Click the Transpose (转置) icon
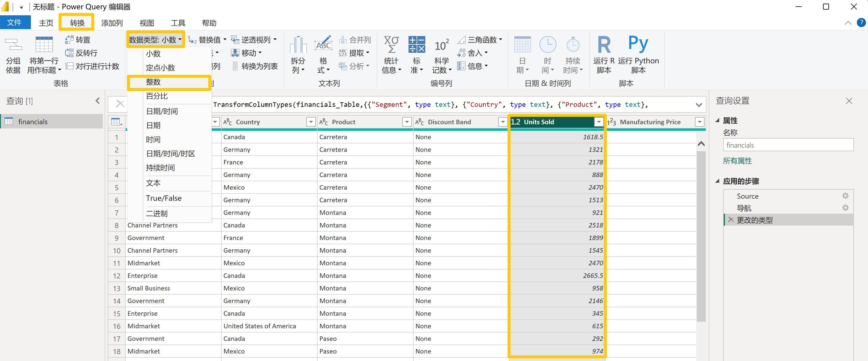868x361 pixels. (69, 40)
